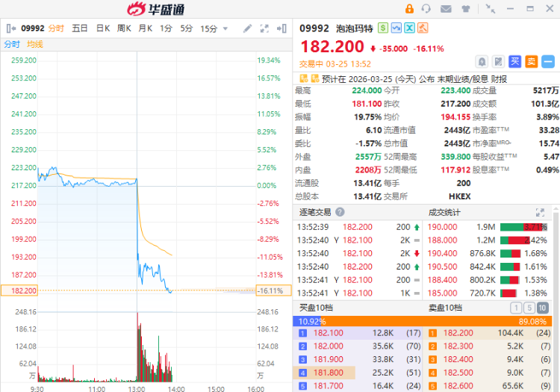560x392 pixels.
Task: Show 1-level order book depth
Action: click(516, 308)
